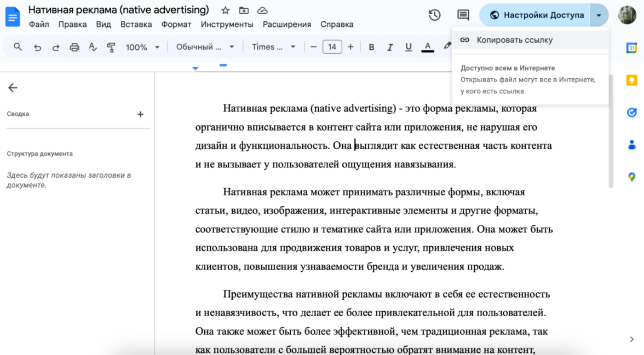Toggle bold formatting
This screenshot has height=355, width=644.
tap(371, 47)
